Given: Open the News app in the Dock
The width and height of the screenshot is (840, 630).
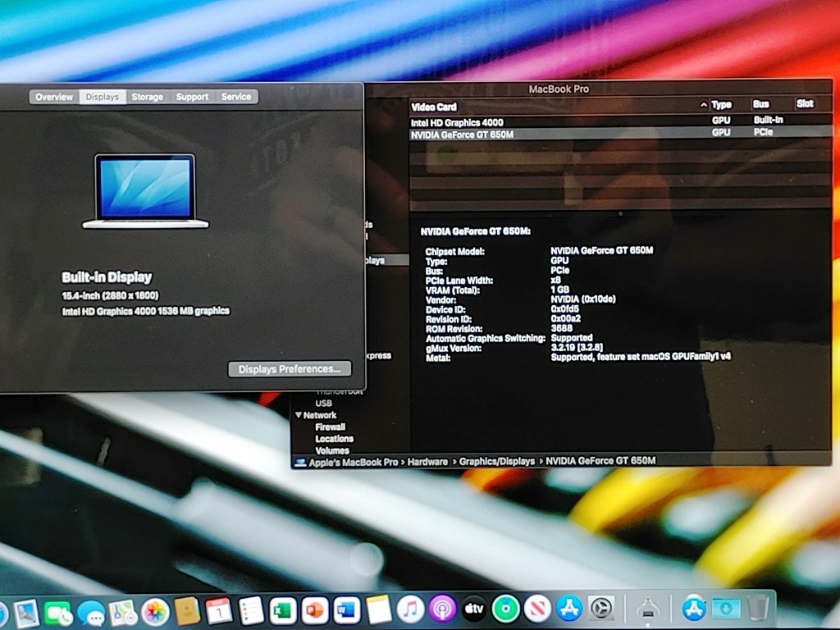Looking at the screenshot, I should tap(537, 609).
